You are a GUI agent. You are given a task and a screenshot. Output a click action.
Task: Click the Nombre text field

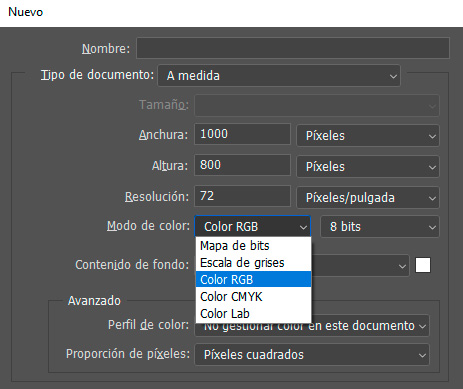pos(293,48)
